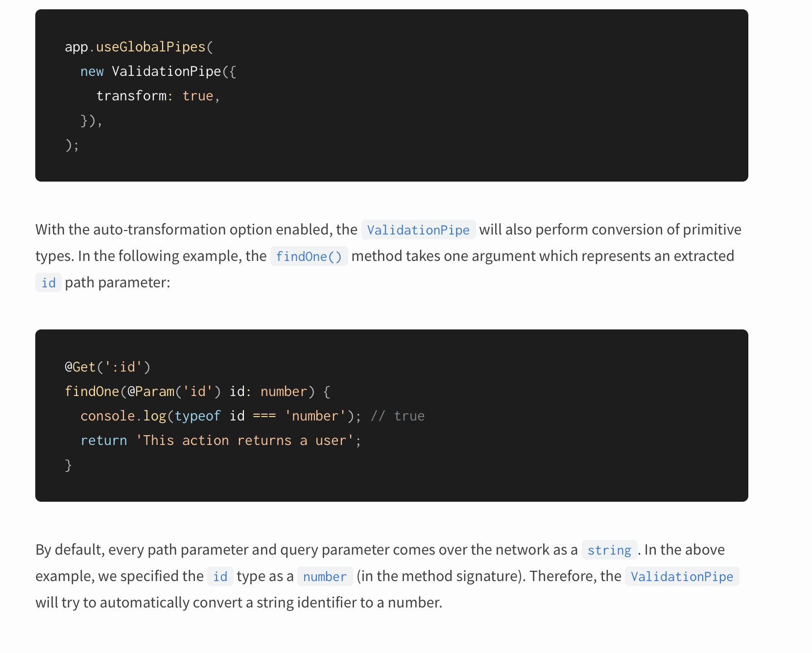Click useGlobalPipes in the first code block
Viewport: 812px width, 653px height.
pyautogui.click(x=150, y=47)
